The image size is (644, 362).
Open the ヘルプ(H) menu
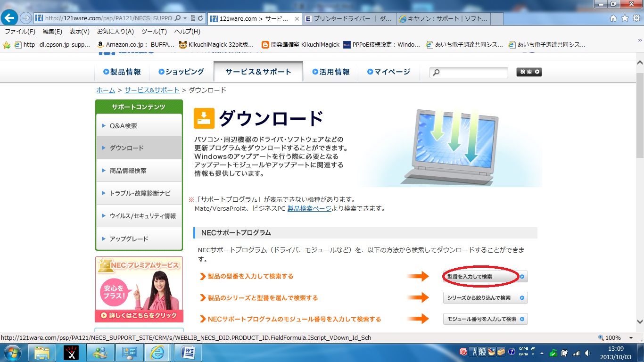coord(187,32)
